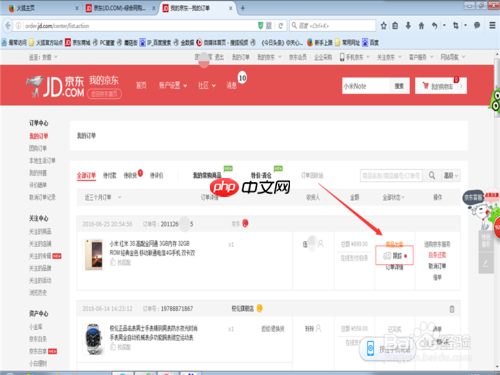Expand the 账户设置 header dropdown
This screenshot has width=500, height=375.
click(x=173, y=86)
